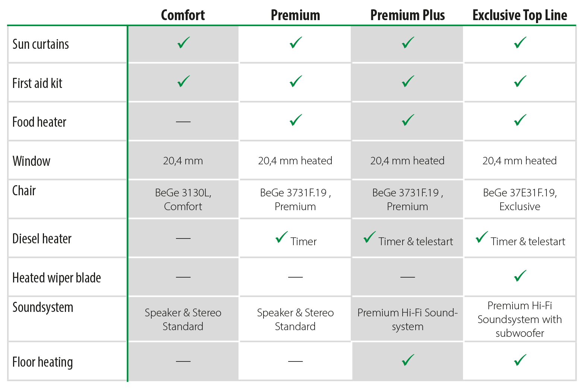Image resolution: width=583 pixels, height=392 pixels.
Task: Click Timer & telestart under Premium Plus
Action: point(416,241)
